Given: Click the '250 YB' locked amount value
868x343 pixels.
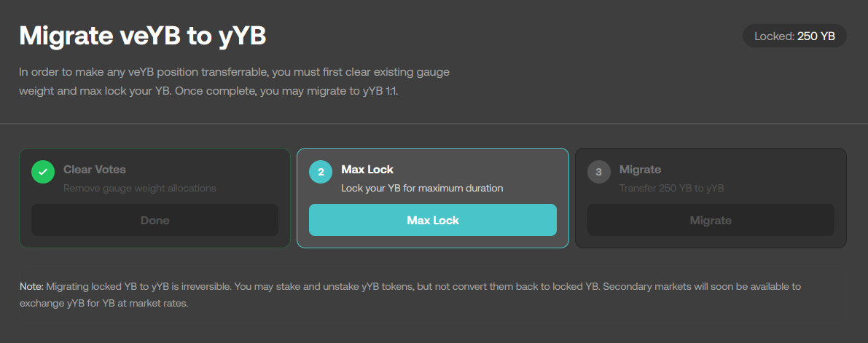Looking at the screenshot, I should pyautogui.click(x=816, y=36).
